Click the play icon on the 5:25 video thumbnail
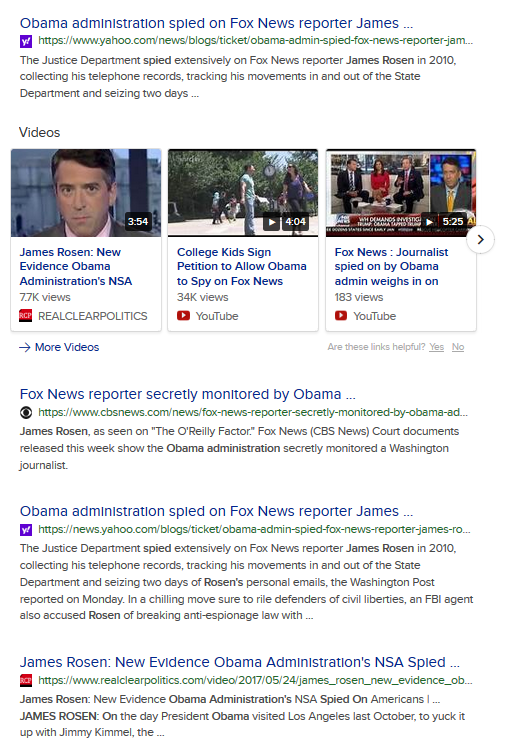The image size is (507, 755). click(x=429, y=222)
